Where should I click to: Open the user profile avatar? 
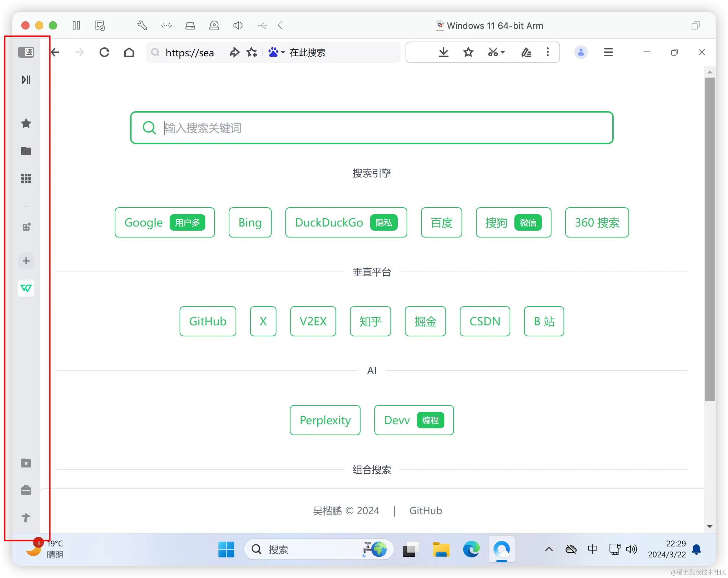581,52
